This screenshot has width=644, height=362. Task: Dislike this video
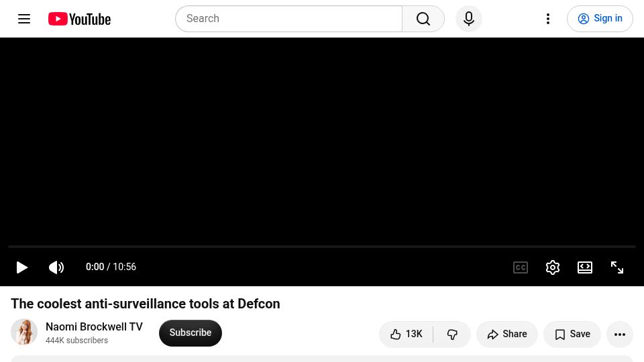point(451,334)
